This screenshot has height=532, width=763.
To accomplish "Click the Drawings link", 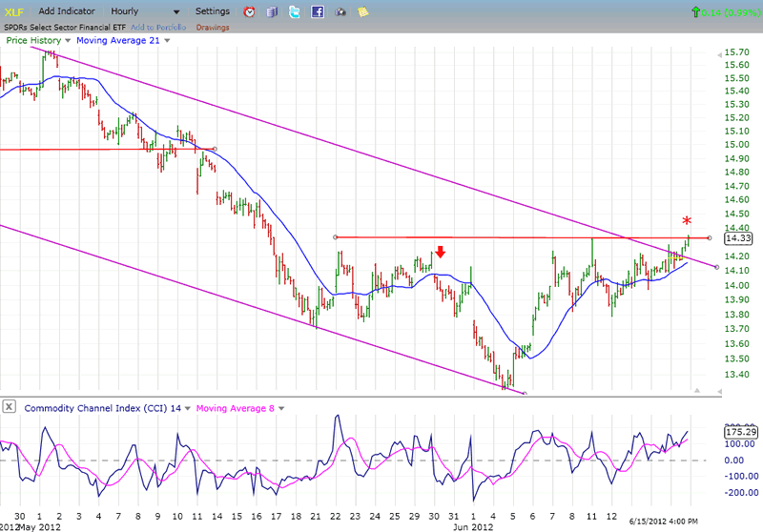I will pyautogui.click(x=212, y=27).
